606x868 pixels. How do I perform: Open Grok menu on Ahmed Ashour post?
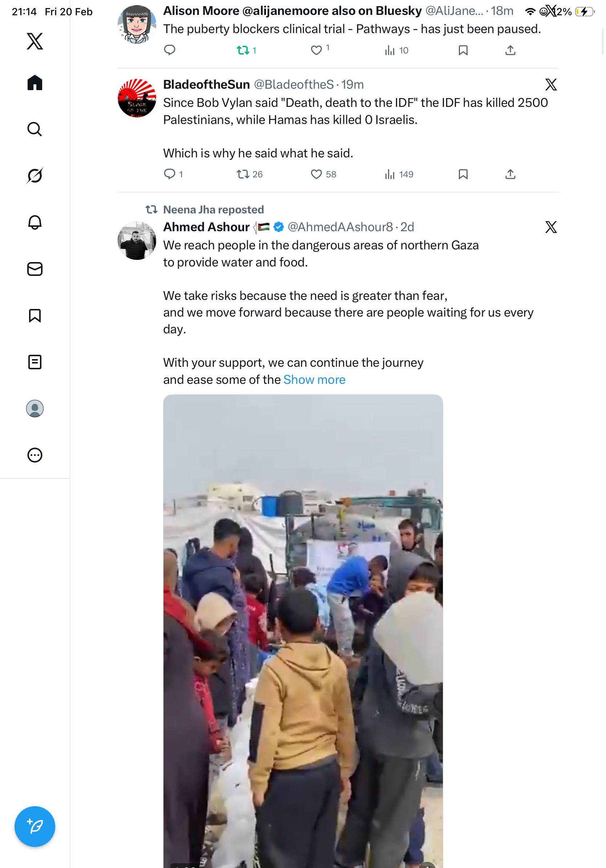551,227
